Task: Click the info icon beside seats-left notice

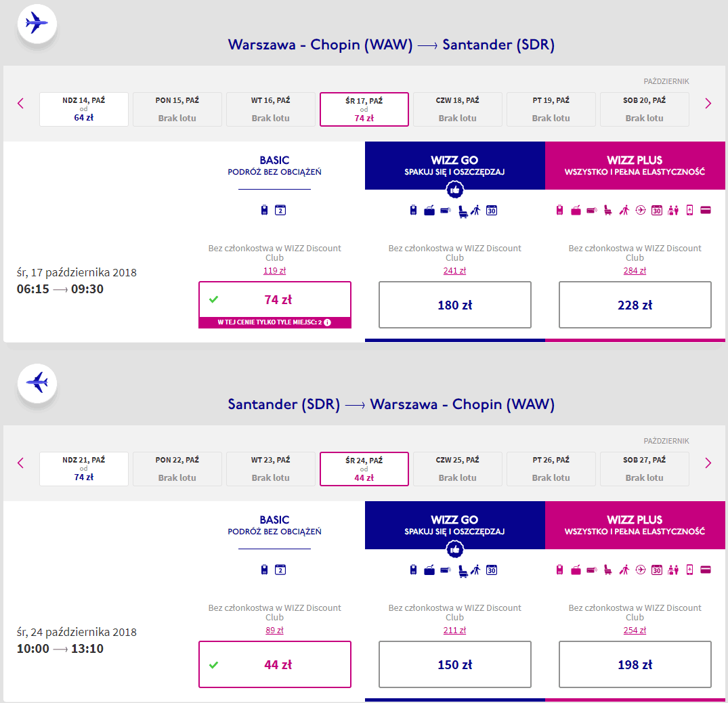Action: point(327,322)
